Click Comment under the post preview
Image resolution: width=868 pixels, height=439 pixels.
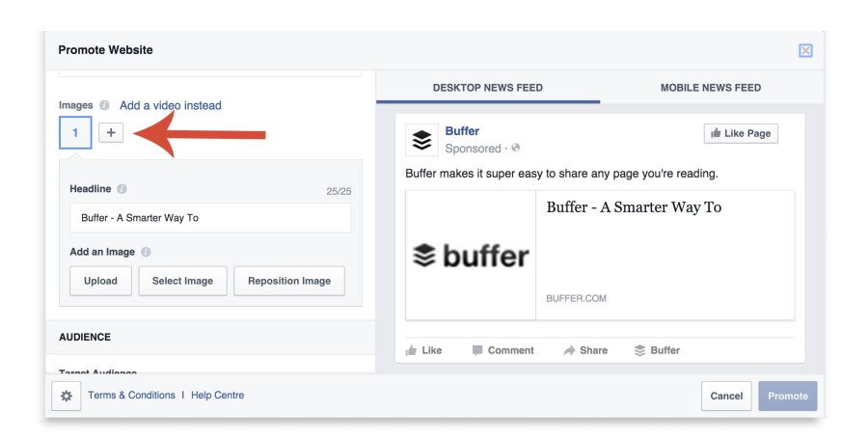click(x=502, y=350)
